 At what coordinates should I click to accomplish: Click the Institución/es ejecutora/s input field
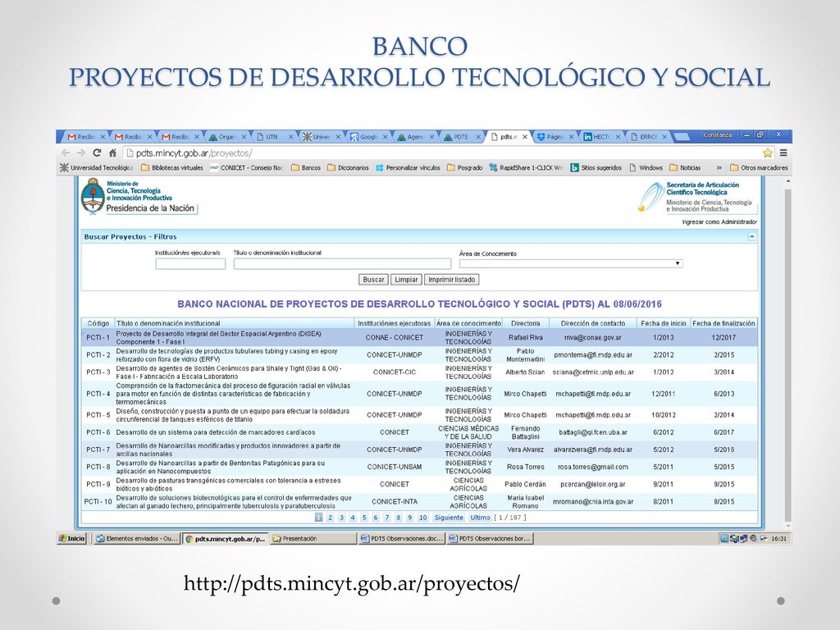click(x=190, y=263)
